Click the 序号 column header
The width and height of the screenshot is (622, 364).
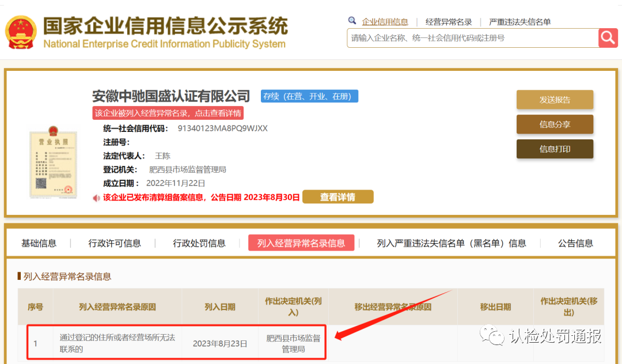(35, 307)
